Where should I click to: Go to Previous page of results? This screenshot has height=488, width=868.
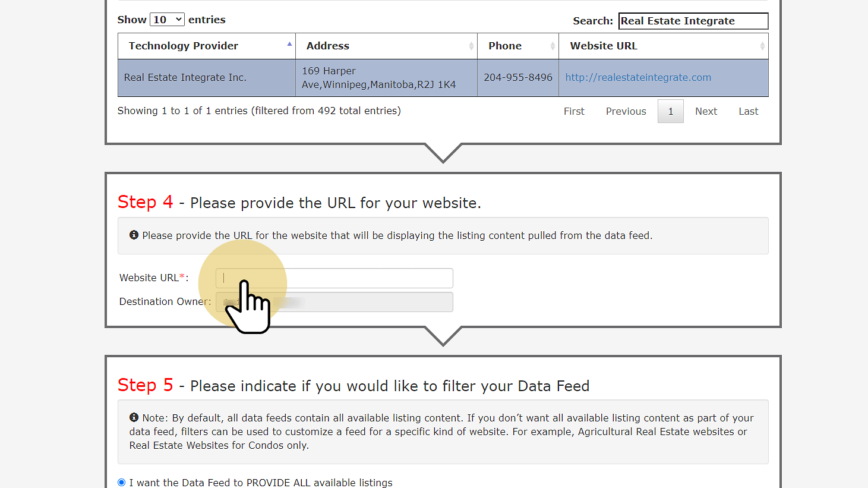(626, 111)
